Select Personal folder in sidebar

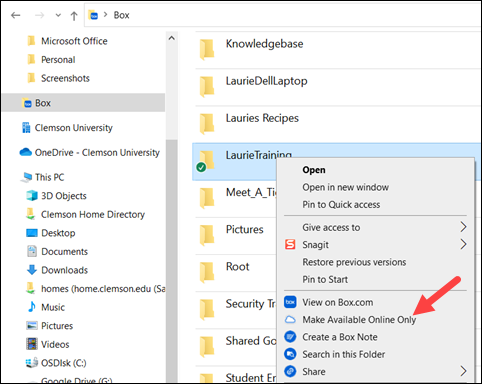coord(58,60)
